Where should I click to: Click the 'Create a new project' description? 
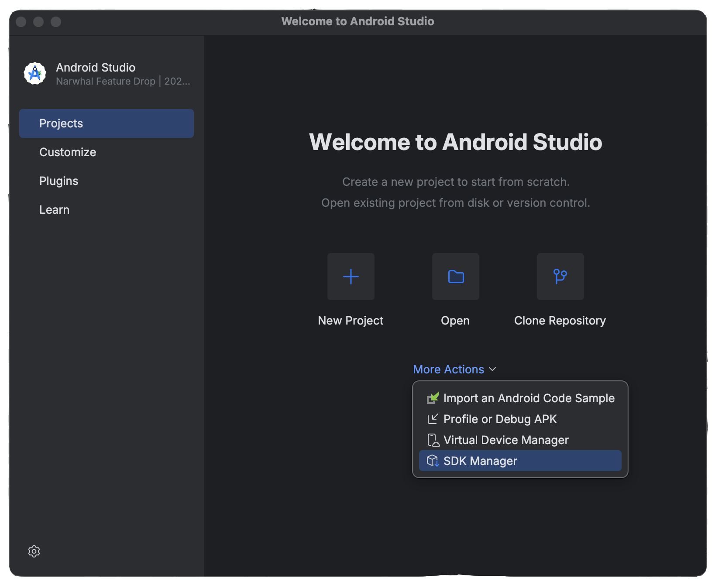click(x=456, y=182)
